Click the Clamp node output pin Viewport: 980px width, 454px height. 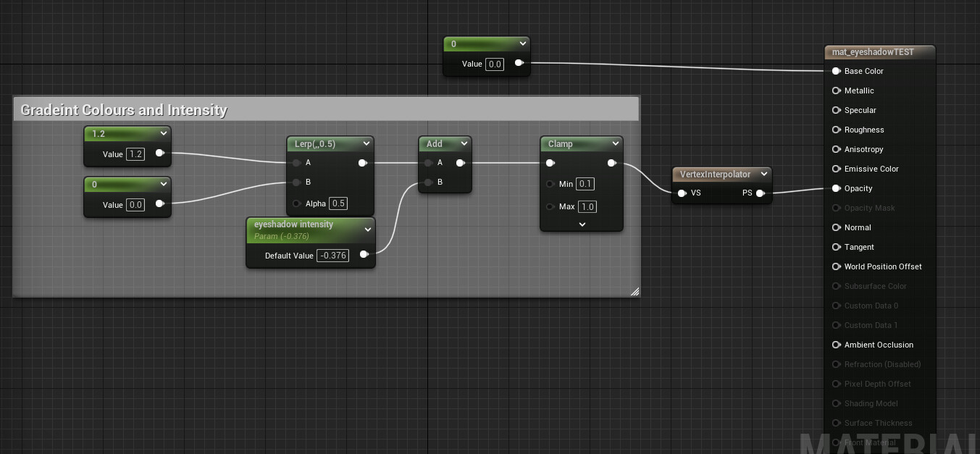point(612,163)
